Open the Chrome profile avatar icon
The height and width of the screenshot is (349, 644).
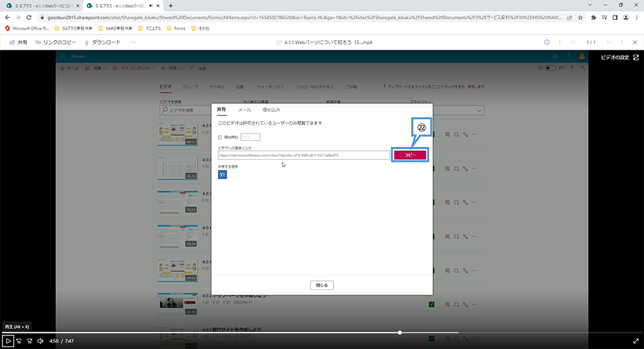(626, 17)
